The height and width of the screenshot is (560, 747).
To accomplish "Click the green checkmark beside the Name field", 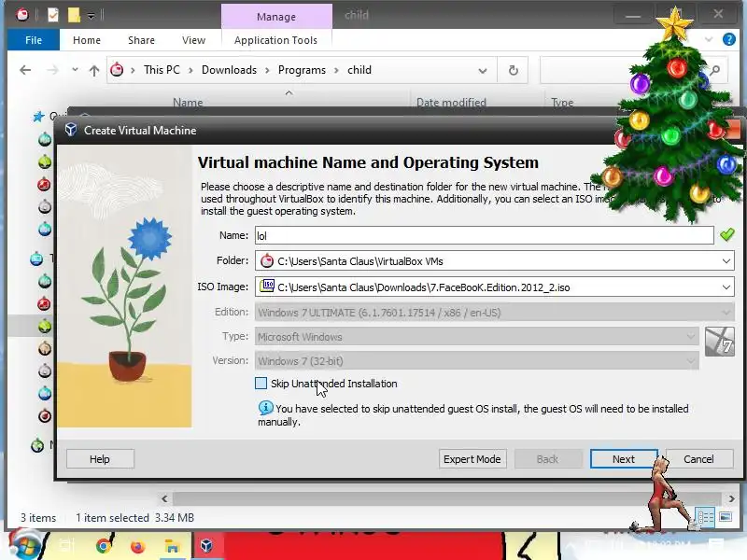I will (x=727, y=235).
